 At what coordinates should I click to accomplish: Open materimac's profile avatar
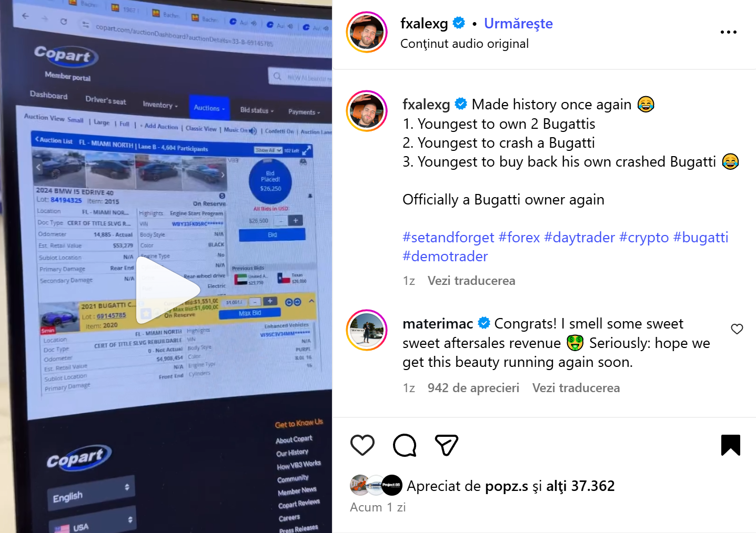367,330
